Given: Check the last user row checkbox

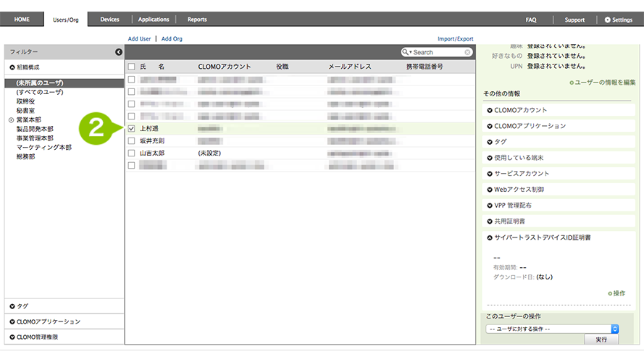Looking at the screenshot, I should pyautogui.click(x=131, y=165).
